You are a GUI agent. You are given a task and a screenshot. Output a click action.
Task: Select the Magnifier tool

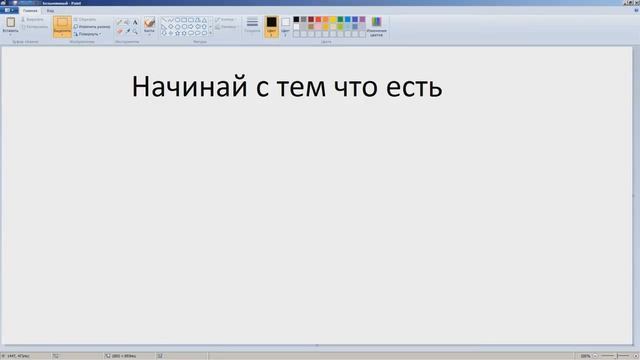click(x=135, y=31)
